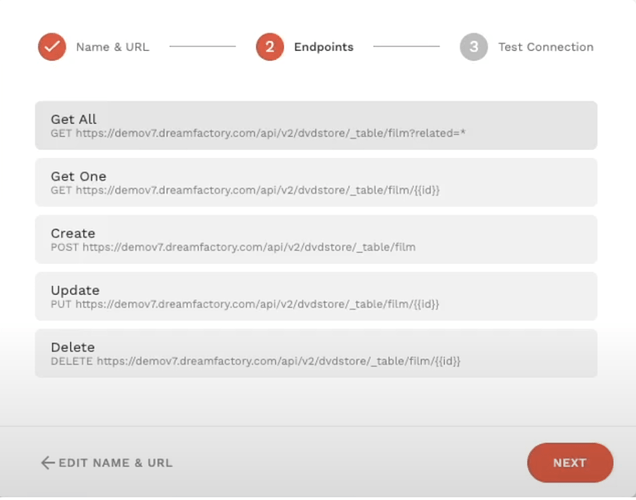
Task: Click the "Update" title text
Action: tap(75, 290)
